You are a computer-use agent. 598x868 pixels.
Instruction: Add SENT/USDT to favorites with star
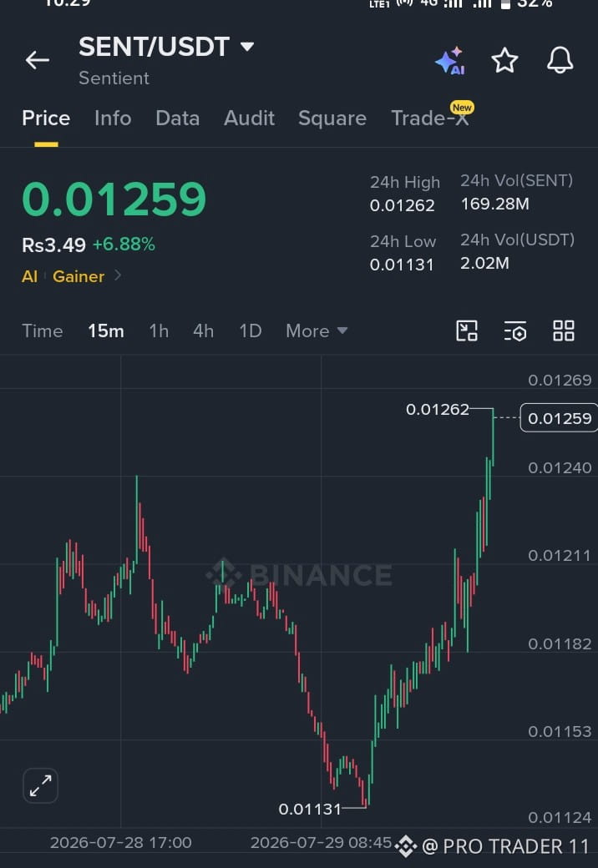pyautogui.click(x=504, y=60)
